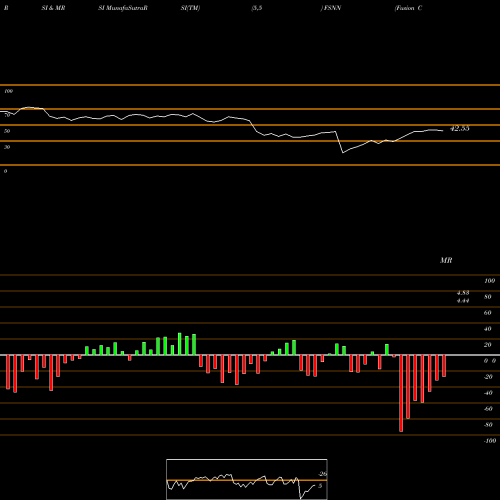Click the '-20' label on MR scale

click(488, 377)
